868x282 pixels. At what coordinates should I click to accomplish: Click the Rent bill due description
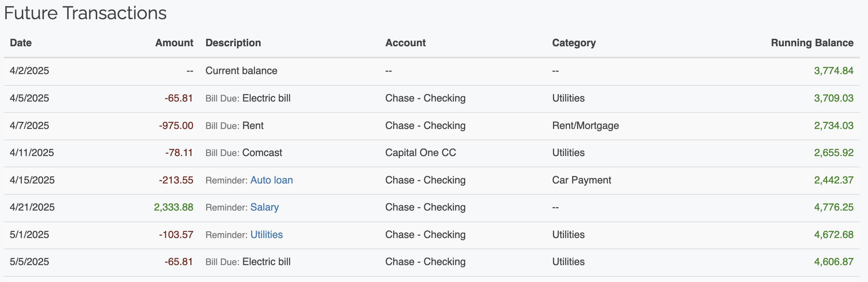[253, 126]
